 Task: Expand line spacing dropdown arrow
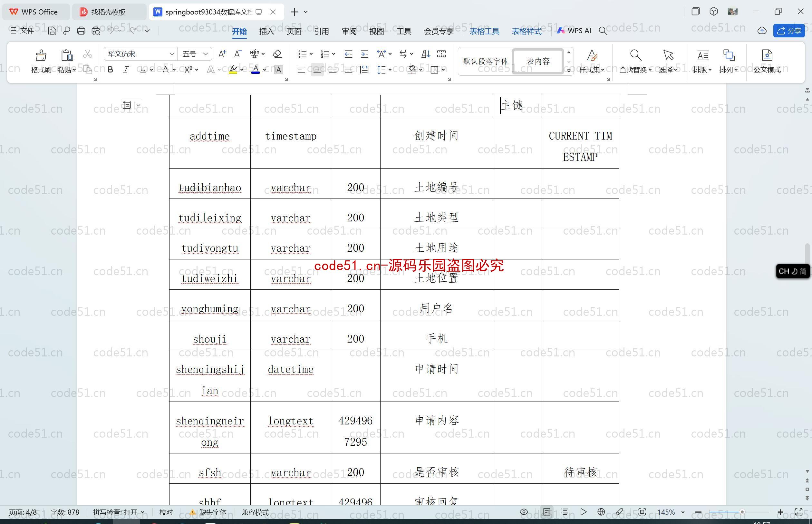390,70
